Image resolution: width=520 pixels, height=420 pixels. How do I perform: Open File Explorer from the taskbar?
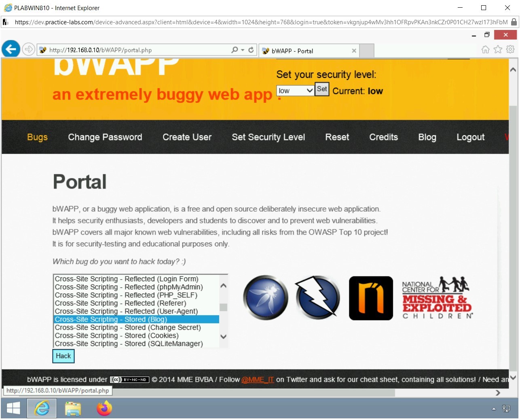point(73,408)
